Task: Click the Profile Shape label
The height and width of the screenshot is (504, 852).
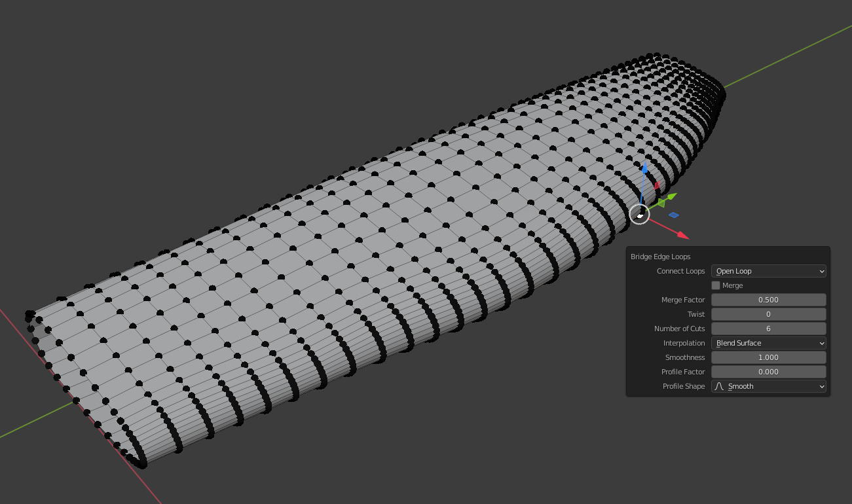Action: [x=684, y=386]
